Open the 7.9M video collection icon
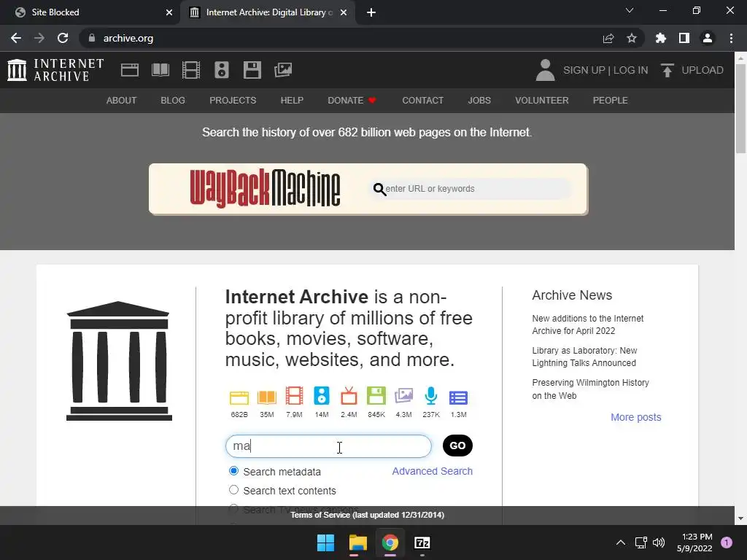This screenshot has width=747, height=560. point(295,396)
